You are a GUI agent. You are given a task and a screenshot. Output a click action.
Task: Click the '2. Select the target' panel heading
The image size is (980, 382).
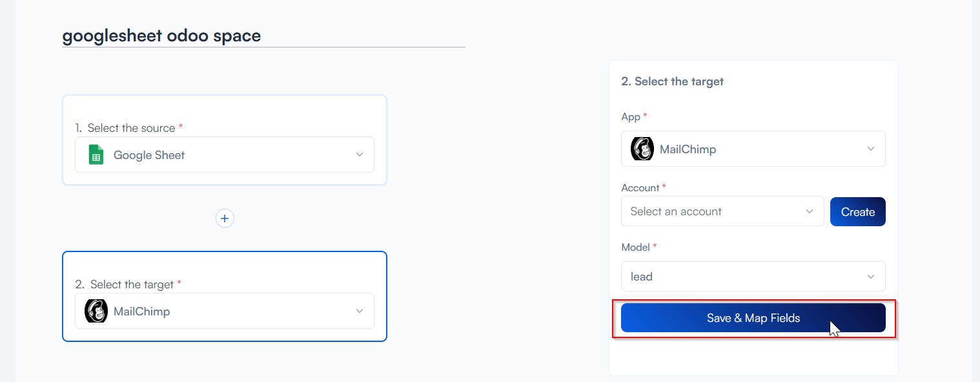[672, 81]
